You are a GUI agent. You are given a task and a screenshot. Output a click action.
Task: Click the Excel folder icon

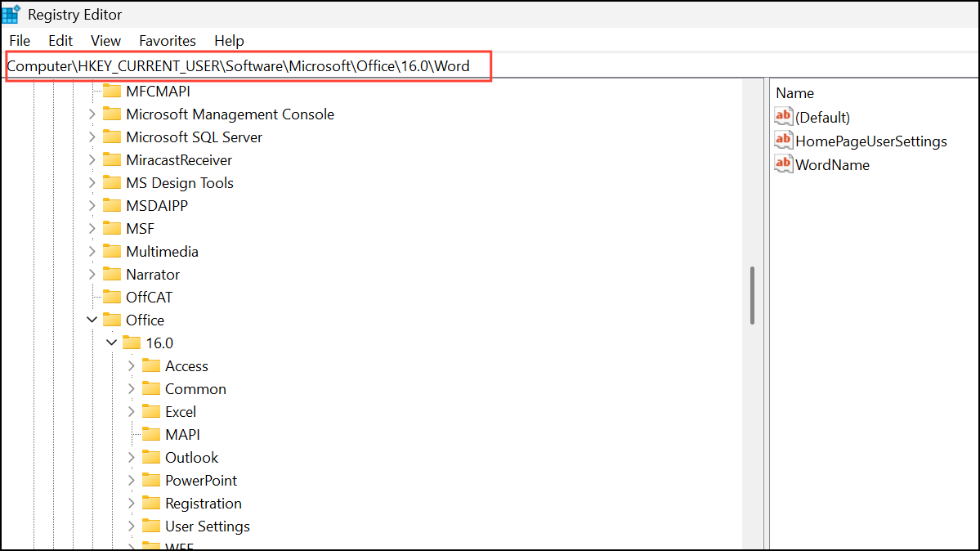pos(152,411)
